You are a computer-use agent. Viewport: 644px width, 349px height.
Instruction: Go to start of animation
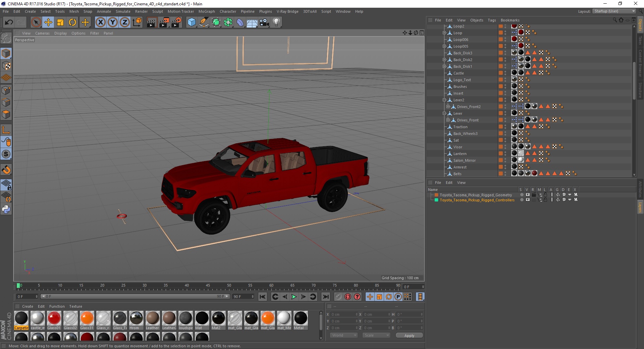[263, 297]
